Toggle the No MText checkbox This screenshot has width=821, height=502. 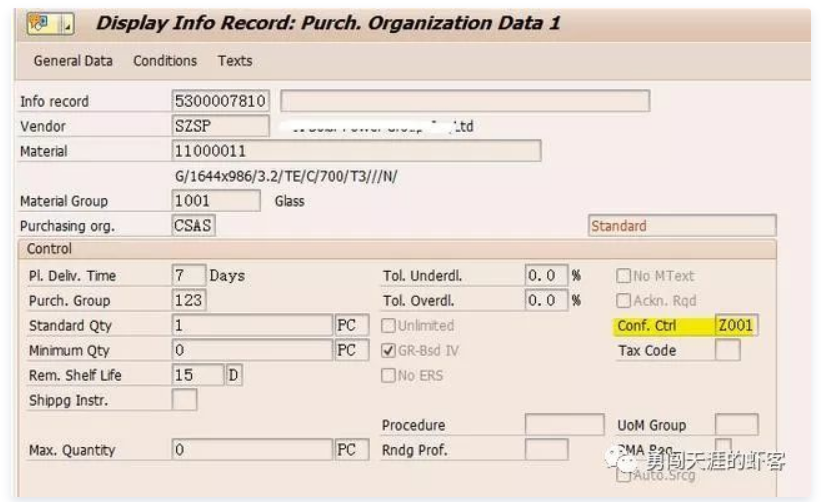623,276
